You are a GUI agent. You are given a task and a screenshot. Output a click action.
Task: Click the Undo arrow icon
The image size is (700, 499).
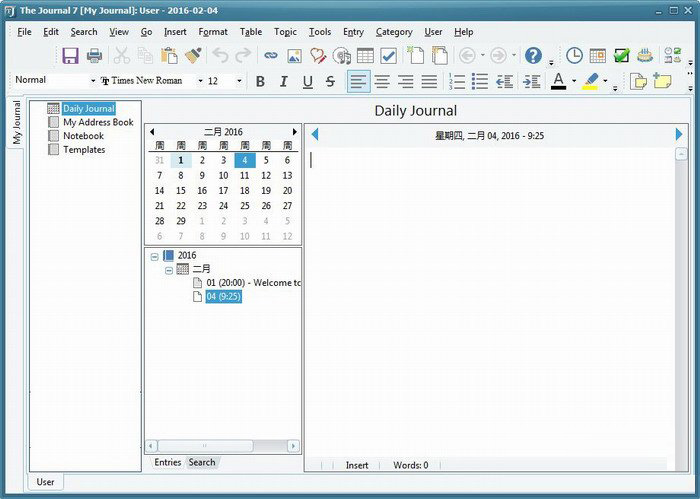click(x=221, y=55)
